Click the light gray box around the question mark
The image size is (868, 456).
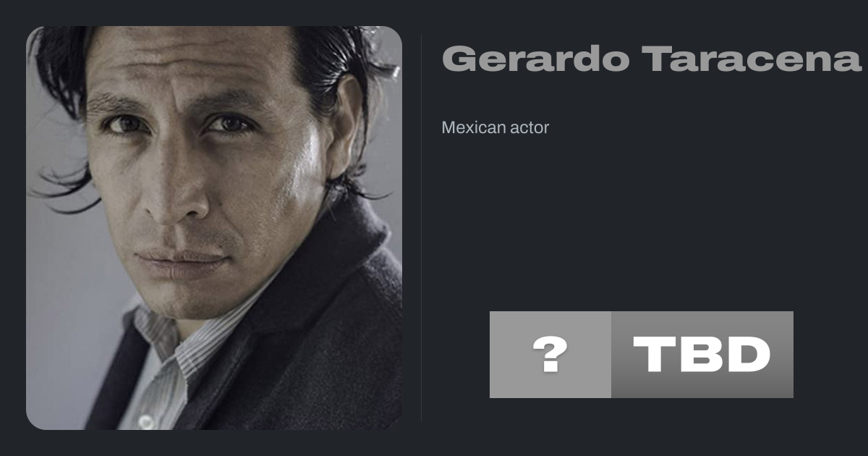click(550, 355)
